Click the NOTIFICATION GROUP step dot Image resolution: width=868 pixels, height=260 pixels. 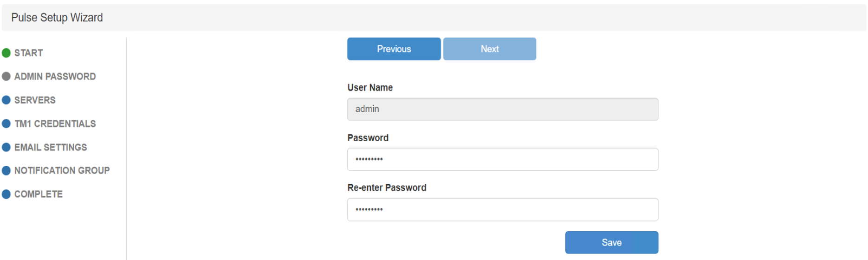coord(6,171)
